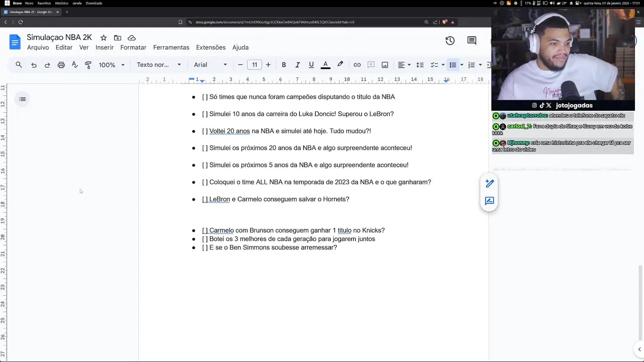644x362 pixels.
Task: Show the side panel arrow at bottom right
Action: pyautogui.click(x=639, y=349)
